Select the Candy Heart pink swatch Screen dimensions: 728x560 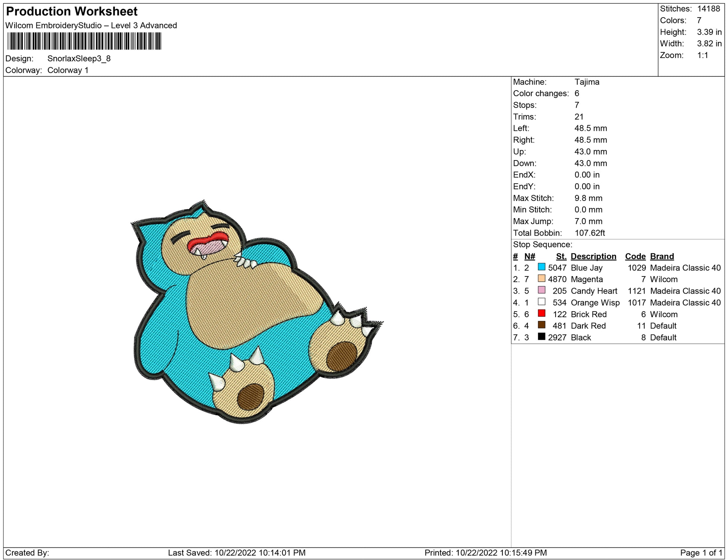(x=541, y=290)
